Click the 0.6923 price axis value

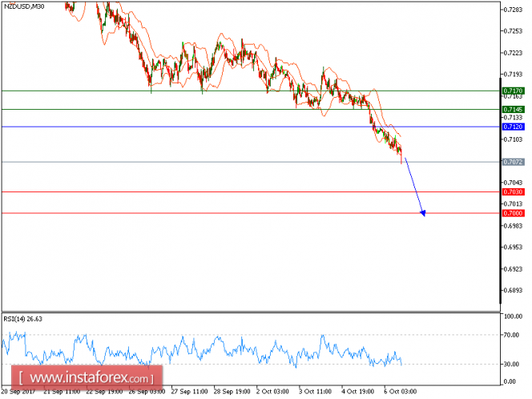click(x=513, y=269)
